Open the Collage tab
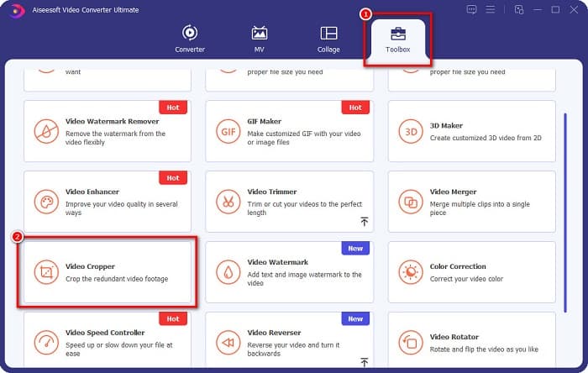 pyautogui.click(x=328, y=39)
